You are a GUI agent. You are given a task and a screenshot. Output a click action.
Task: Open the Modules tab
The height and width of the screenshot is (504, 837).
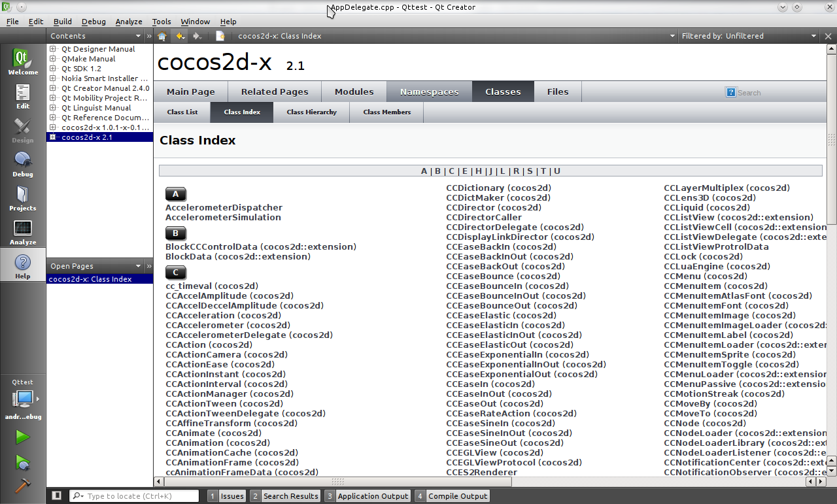tap(354, 92)
